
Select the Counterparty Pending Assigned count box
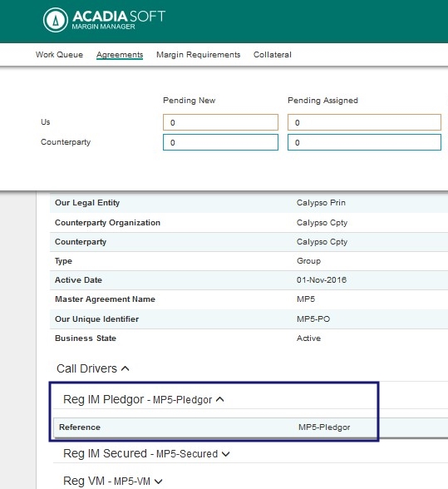point(364,142)
